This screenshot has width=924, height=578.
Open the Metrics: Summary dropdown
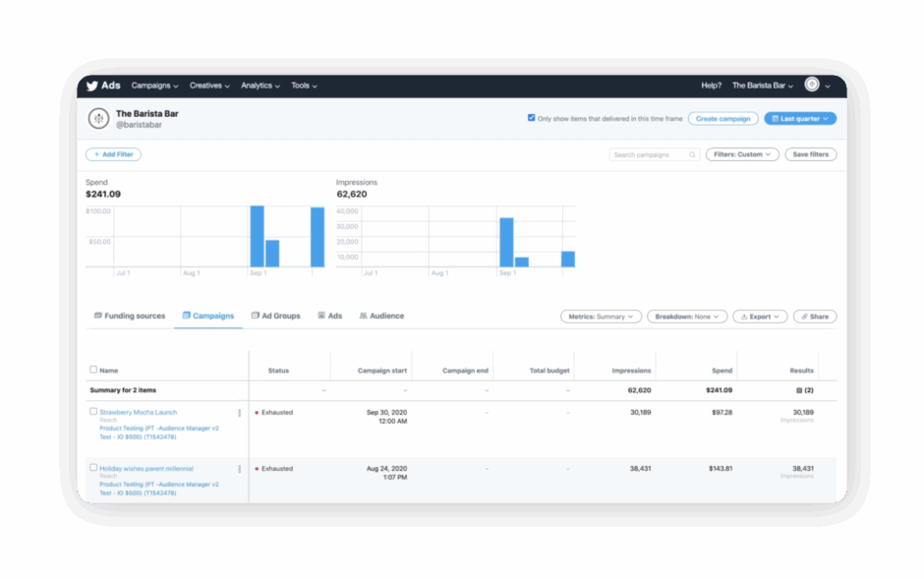(x=601, y=316)
